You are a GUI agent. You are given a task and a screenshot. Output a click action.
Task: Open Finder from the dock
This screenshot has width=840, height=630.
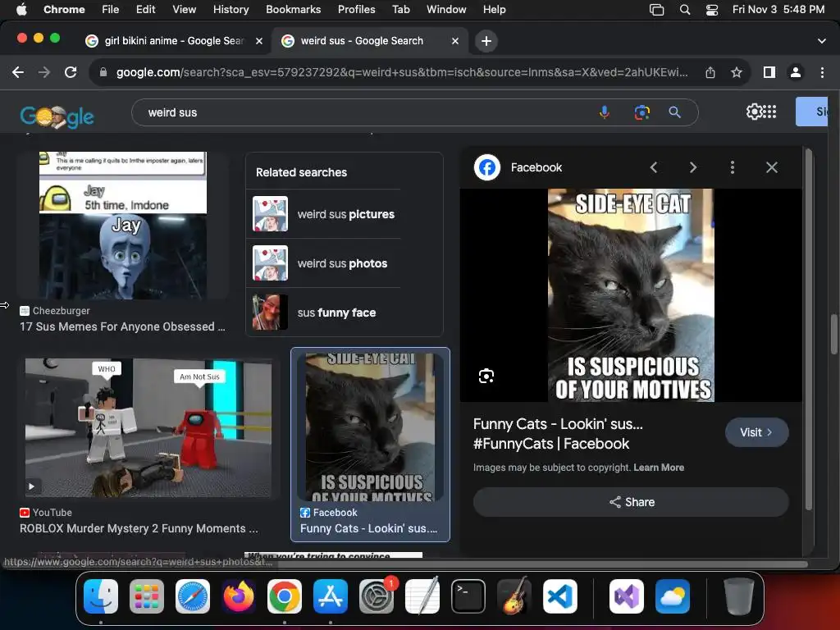[101, 596]
